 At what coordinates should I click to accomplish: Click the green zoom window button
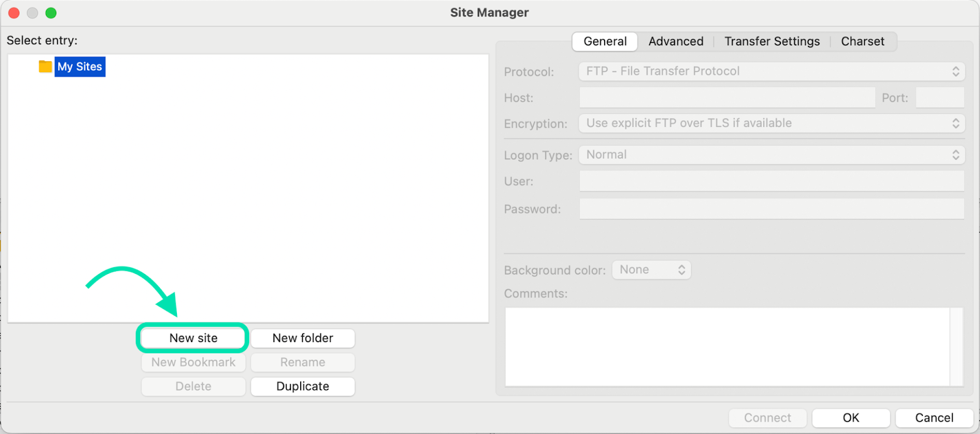point(51,13)
